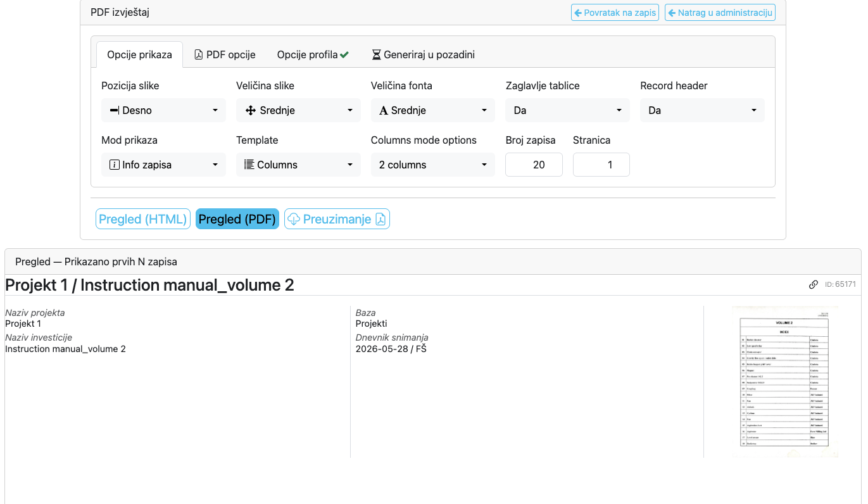Click the record title Projekt 1 / Instruction manual_volume 2
Screen dimensions: 868x504
(x=149, y=285)
